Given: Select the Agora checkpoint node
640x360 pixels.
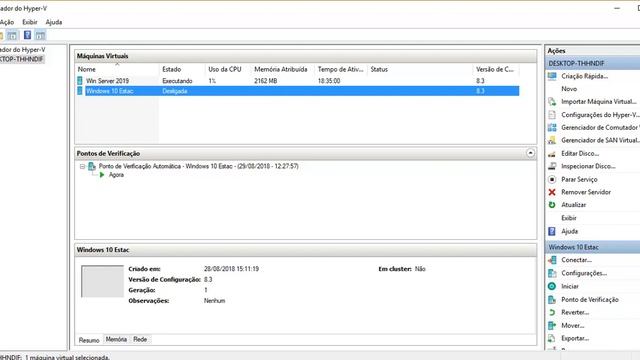Looking at the screenshot, I should 116,175.
